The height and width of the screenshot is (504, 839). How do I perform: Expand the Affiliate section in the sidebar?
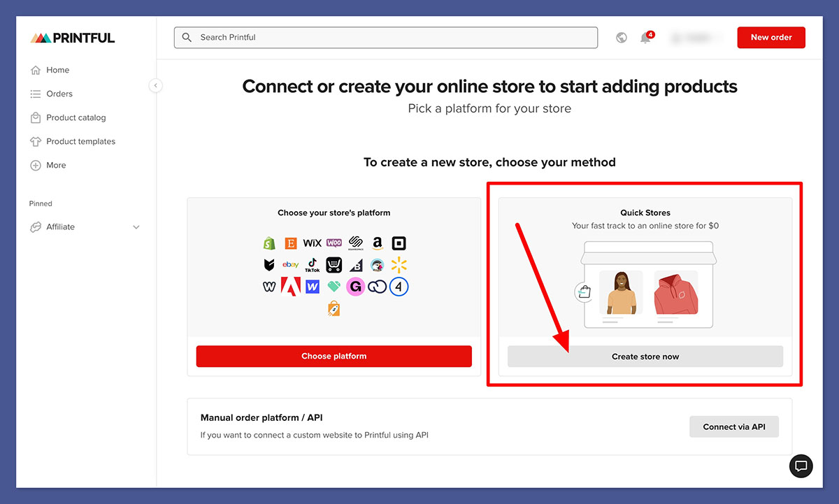136,226
